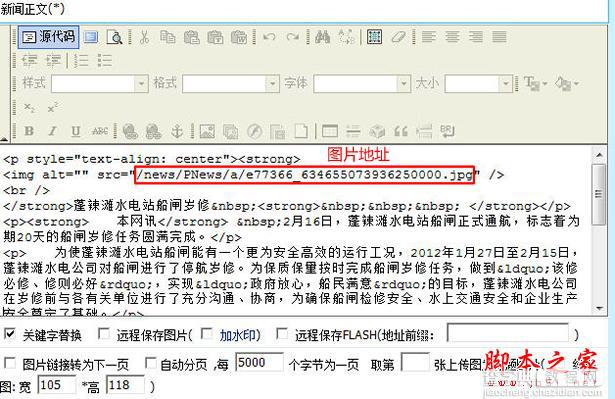Click the Justify icon
The image size is (615, 399).
tap(499, 37)
